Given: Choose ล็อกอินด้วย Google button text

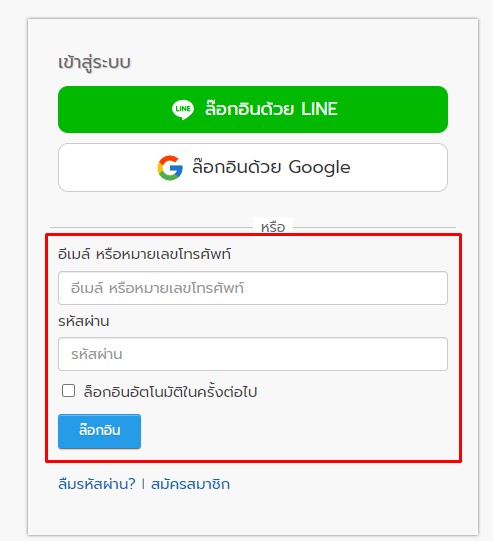Looking at the screenshot, I should click(271, 167).
